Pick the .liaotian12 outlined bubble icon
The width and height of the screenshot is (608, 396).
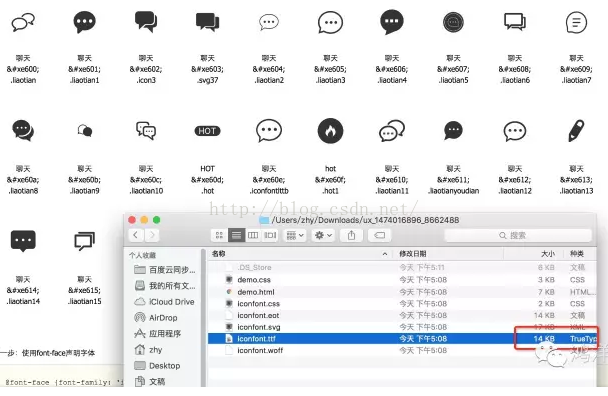pyautogui.click(x=515, y=131)
